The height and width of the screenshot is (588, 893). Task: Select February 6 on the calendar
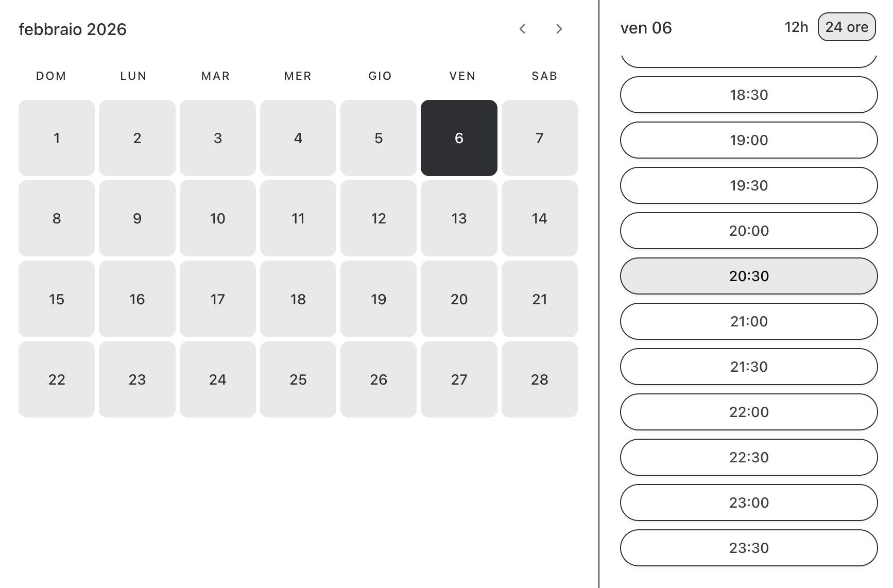[x=459, y=138]
